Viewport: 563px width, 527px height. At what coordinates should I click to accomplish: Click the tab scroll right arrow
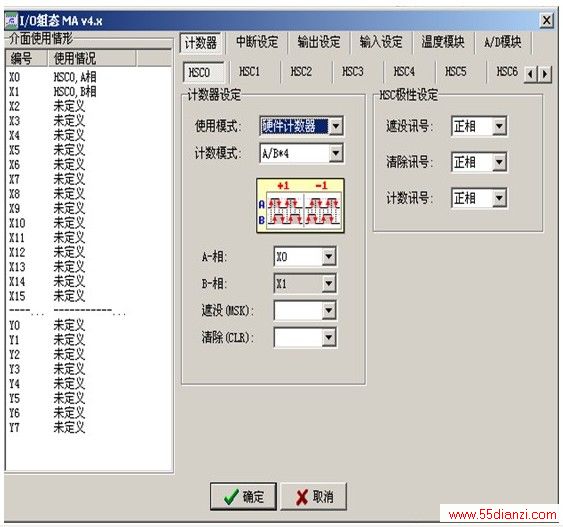(x=545, y=74)
